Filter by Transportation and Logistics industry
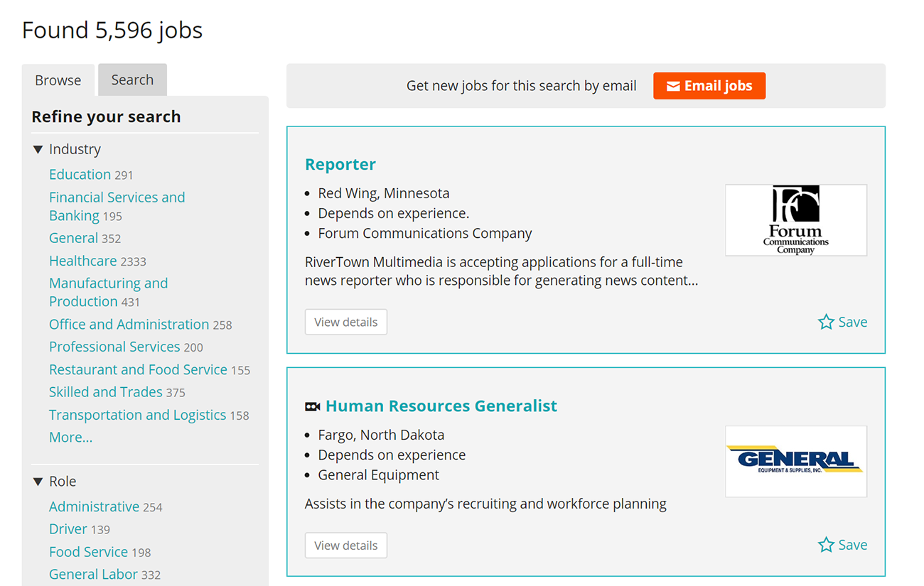The width and height of the screenshot is (924, 586). [137, 415]
